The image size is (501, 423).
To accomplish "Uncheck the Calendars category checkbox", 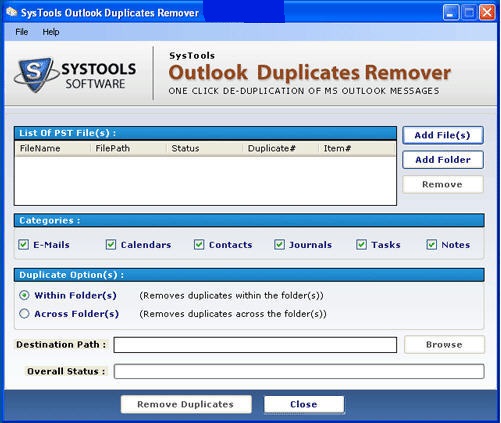I will click(111, 245).
